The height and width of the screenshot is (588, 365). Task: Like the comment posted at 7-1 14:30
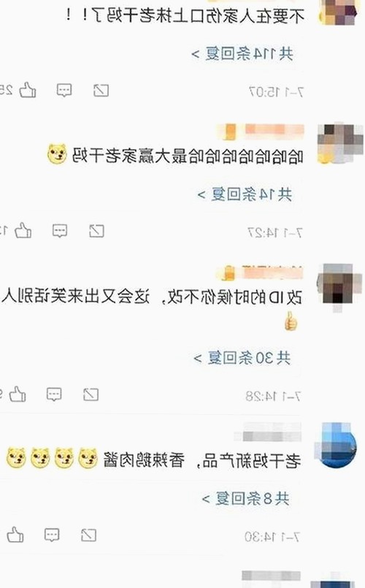coord(15,535)
